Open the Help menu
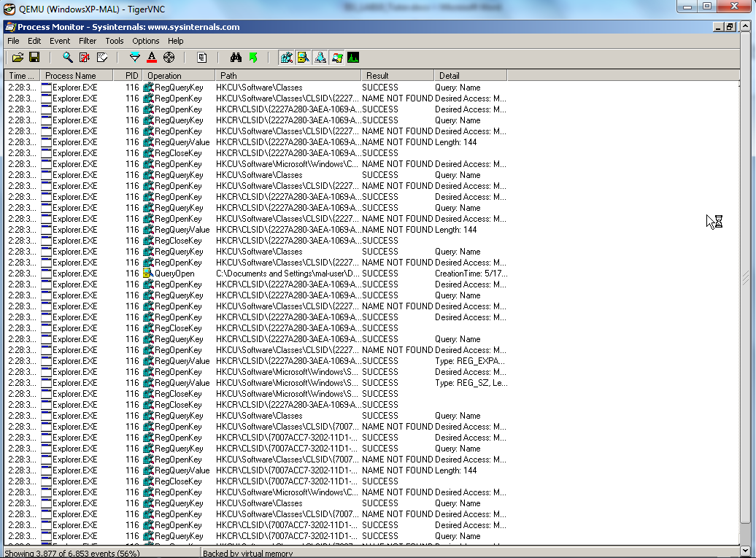Image resolution: width=756 pixels, height=558 pixels. tap(175, 41)
